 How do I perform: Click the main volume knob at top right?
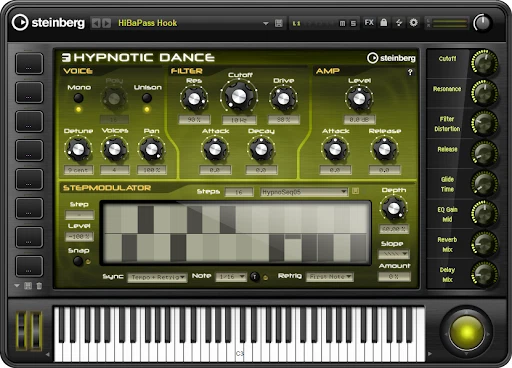tap(482, 23)
